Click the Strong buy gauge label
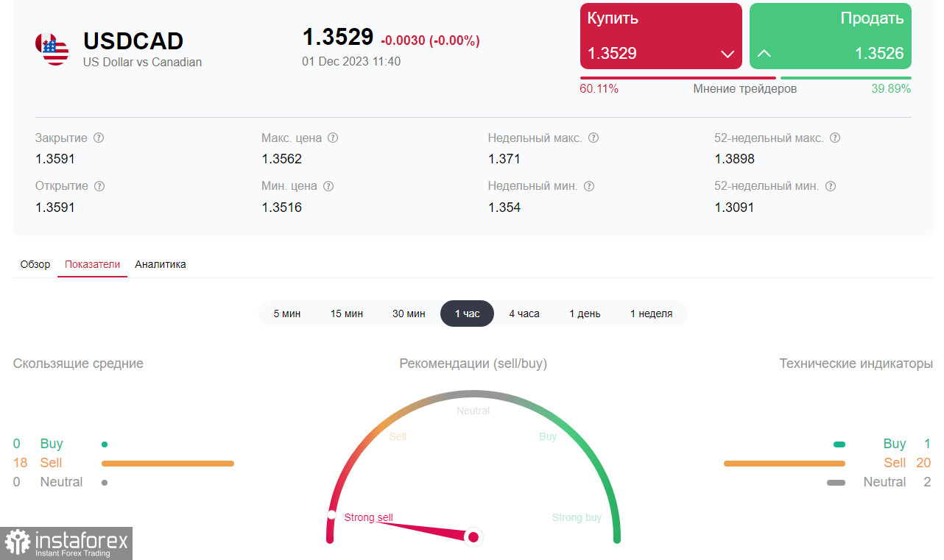The width and height of the screenshot is (944, 560). pyautogui.click(x=577, y=517)
